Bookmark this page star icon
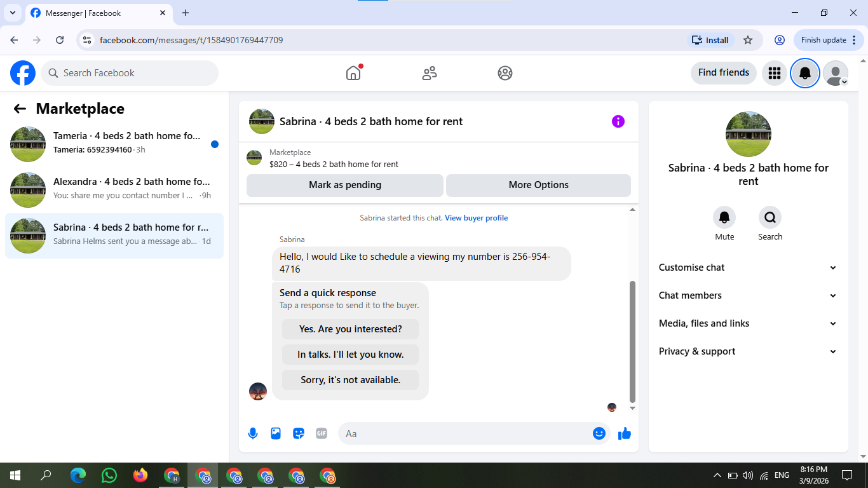The width and height of the screenshot is (868, 488). pyautogui.click(x=748, y=40)
